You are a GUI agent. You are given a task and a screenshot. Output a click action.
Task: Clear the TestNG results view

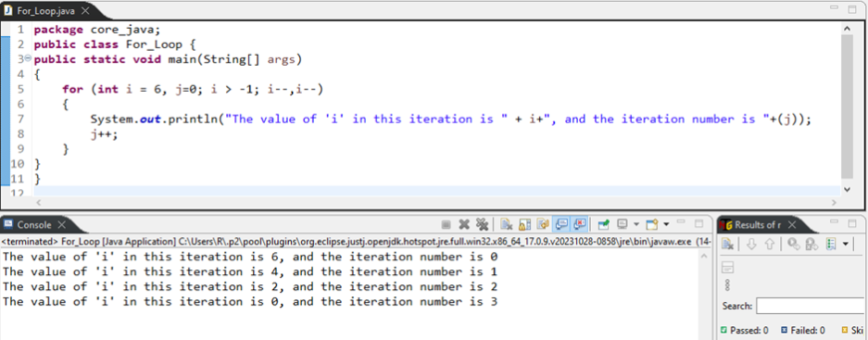point(728,245)
